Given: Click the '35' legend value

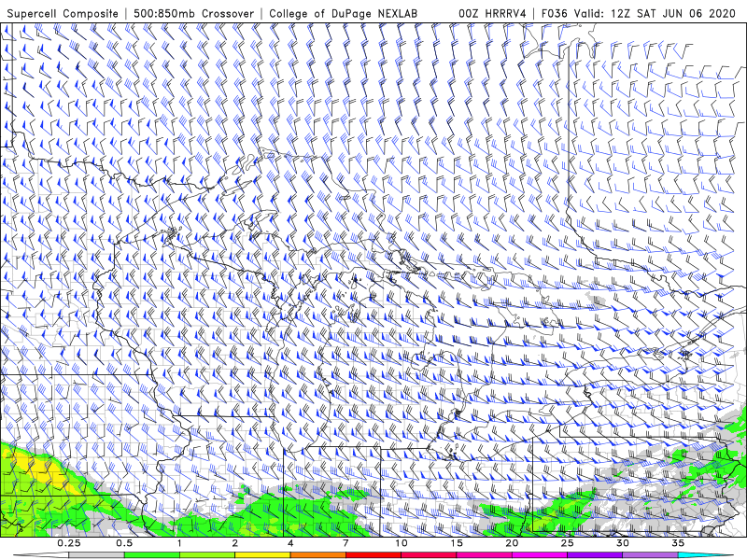Looking at the screenshot, I should point(678,543).
